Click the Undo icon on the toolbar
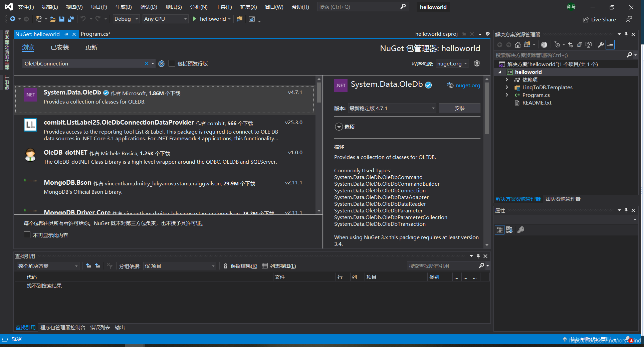Image resolution: width=644 pixels, height=347 pixels. pos(83,19)
